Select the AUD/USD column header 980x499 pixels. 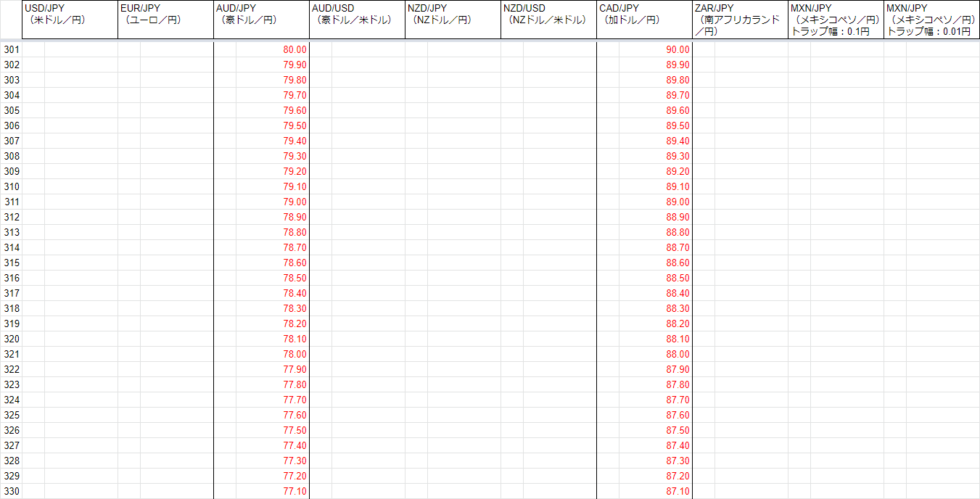tap(357, 20)
